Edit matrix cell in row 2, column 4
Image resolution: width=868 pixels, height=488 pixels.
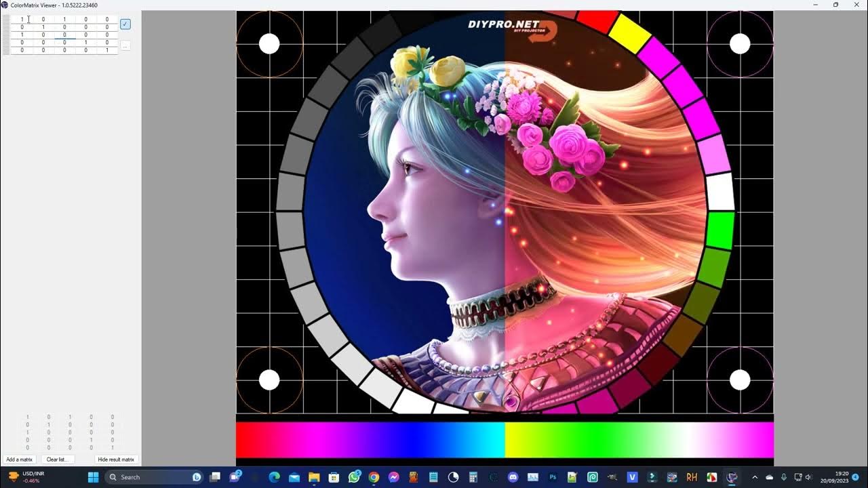click(x=85, y=27)
